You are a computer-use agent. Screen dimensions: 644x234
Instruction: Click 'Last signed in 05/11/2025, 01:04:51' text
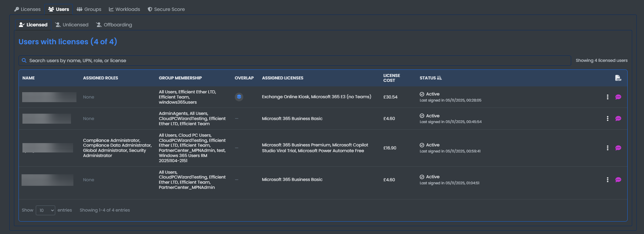point(450,183)
